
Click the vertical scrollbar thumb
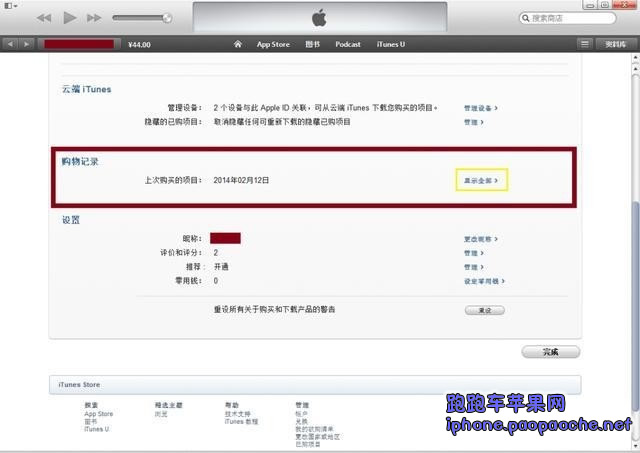point(635,306)
